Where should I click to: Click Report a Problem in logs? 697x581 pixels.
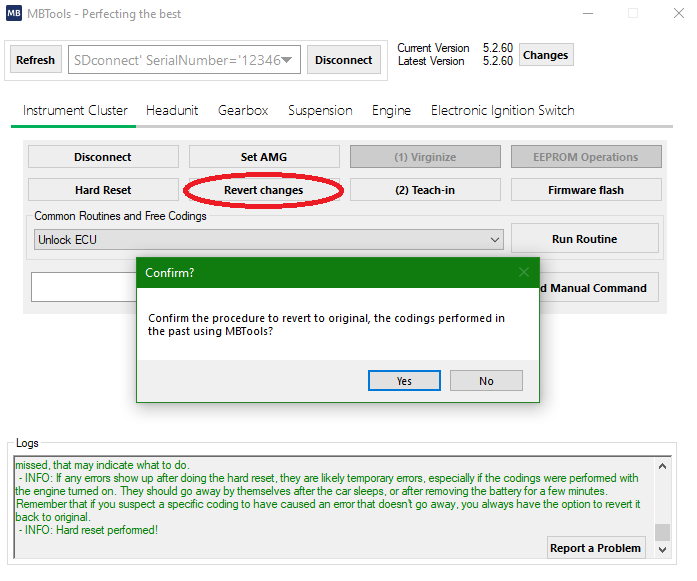596,548
